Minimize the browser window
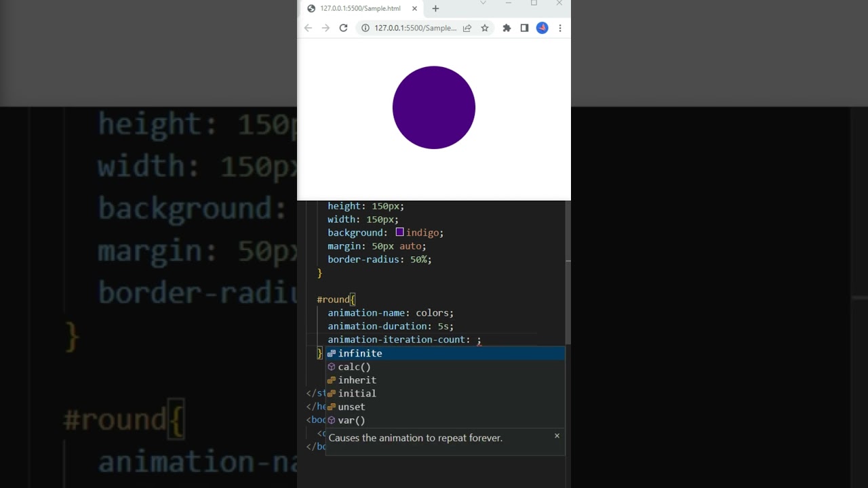The image size is (868, 488). (x=508, y=3)
